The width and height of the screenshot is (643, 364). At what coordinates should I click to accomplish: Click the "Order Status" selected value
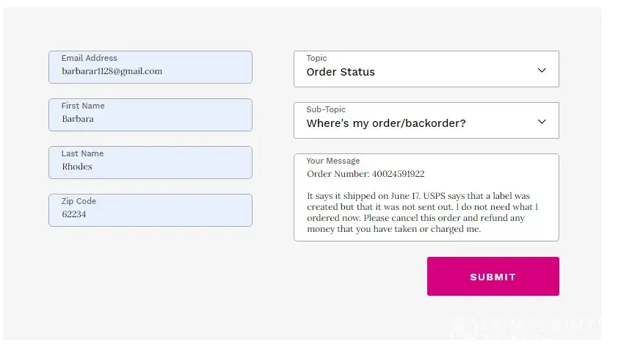[x=341, y=72]
